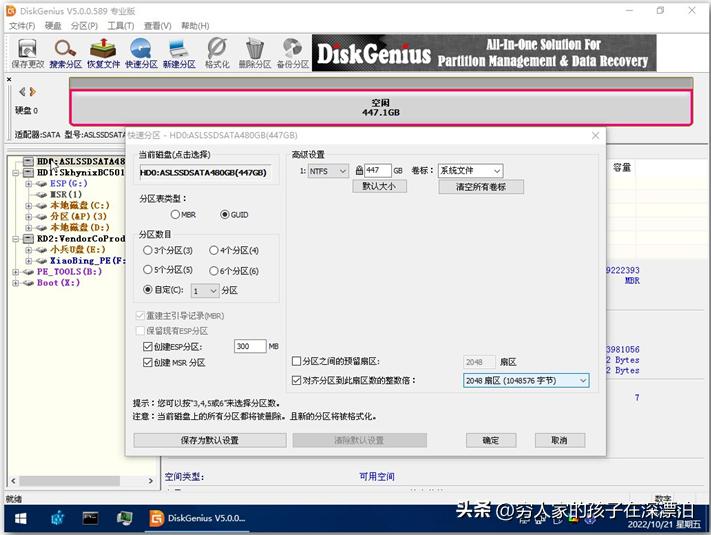Open the 工具(T) menu
The image size is (711, 535).
click(121, 26)
